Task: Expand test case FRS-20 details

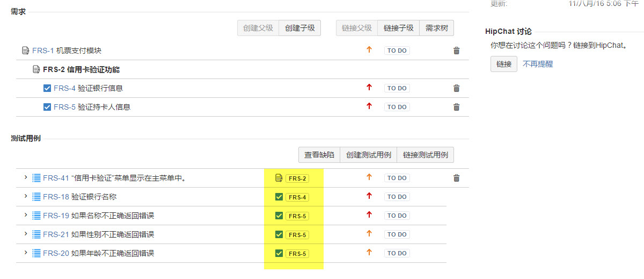Action: (x=25, y=253)
